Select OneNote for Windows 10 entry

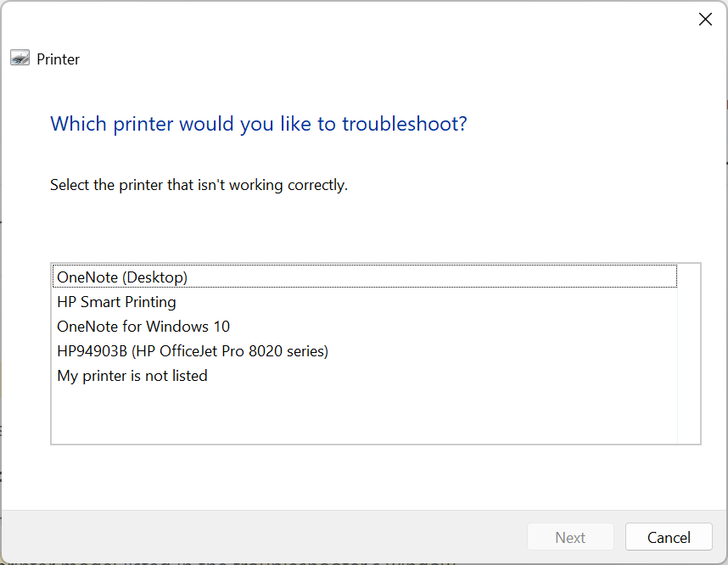coord(143,327)
